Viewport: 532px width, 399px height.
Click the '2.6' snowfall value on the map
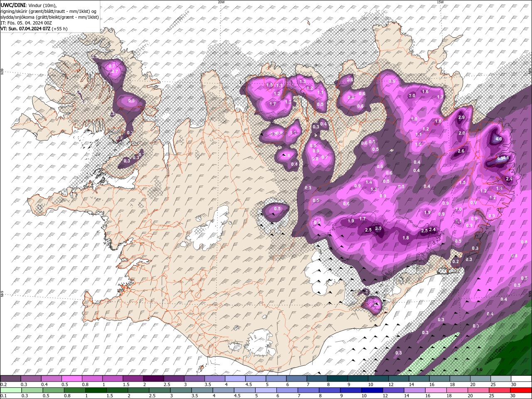pyautogui.click(x=461, y=151)
